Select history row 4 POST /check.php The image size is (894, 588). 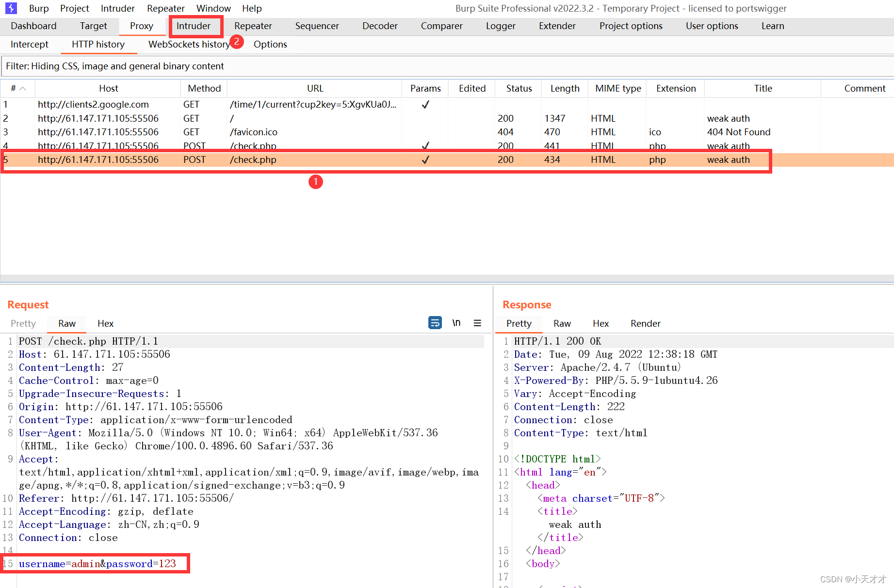tap(447, 145)
